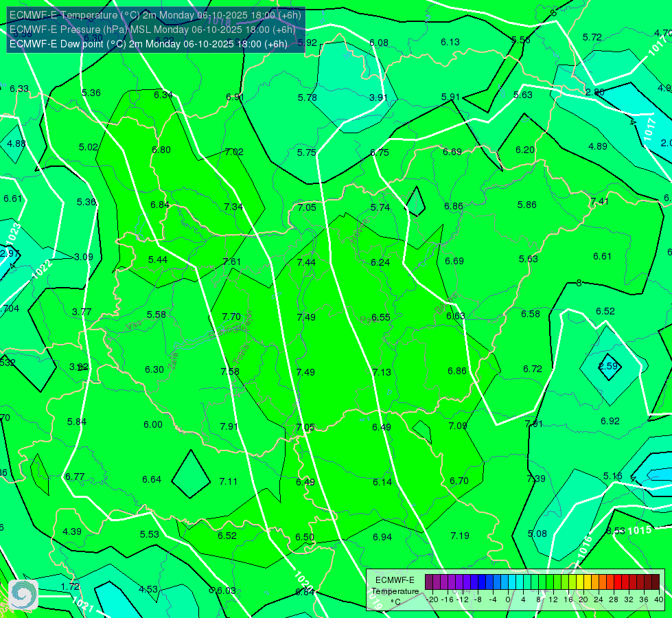This screenshot has width=672, height=618.
Task: Click the dew point value 7.39
Action: [x=536, y=479]
